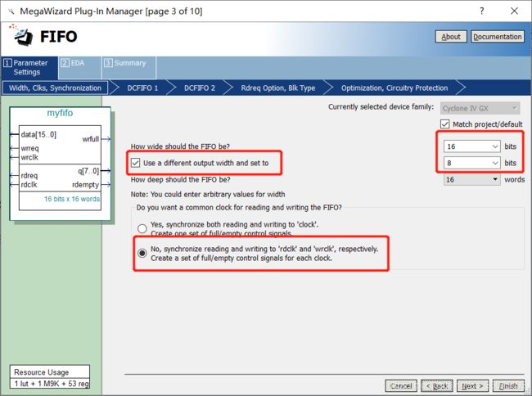Click the Next button
Image resolution: width=532 pixels, height=396 pixels.
(x=472, y=386)
